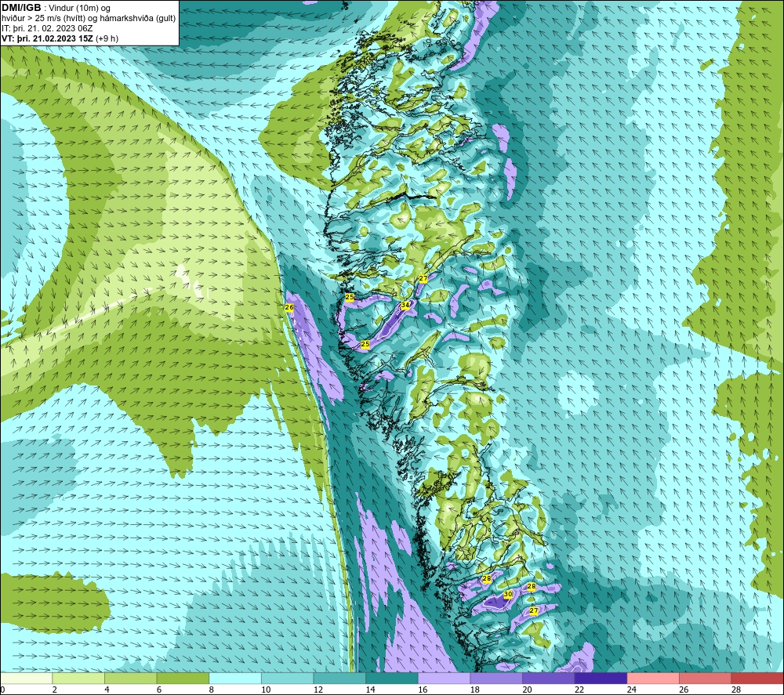
Task: Click the 6–8 m/s olive green legend swatch
Action: 183,679
